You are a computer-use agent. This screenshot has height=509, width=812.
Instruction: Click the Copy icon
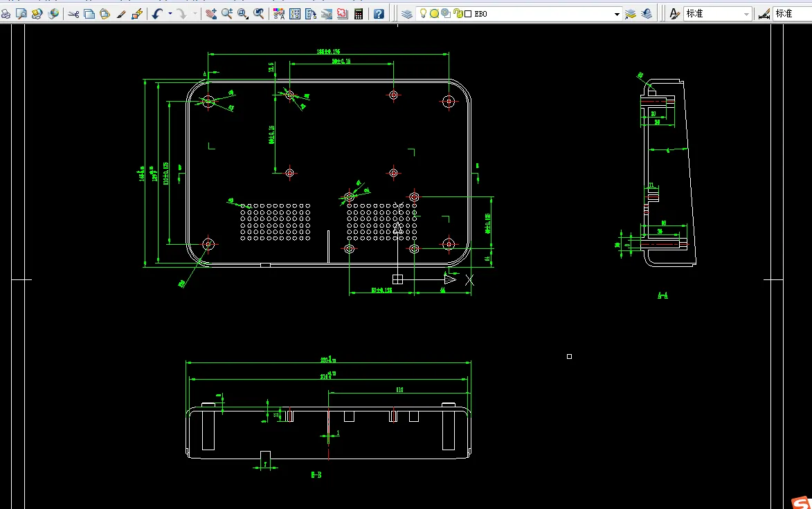click(x=89, y=14)
